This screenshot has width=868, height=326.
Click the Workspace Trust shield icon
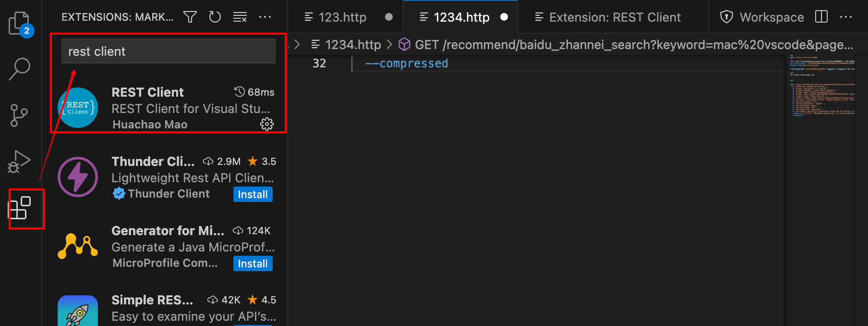pyautogui.click(x=726, y=17)
